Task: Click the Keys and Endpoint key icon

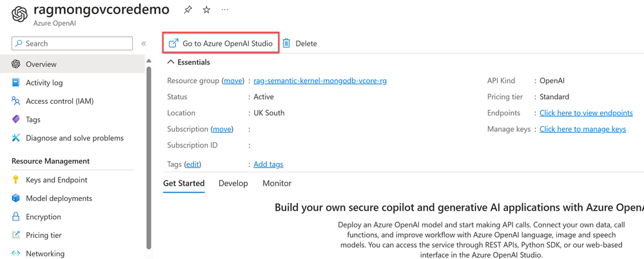Action: coord(16,180)
